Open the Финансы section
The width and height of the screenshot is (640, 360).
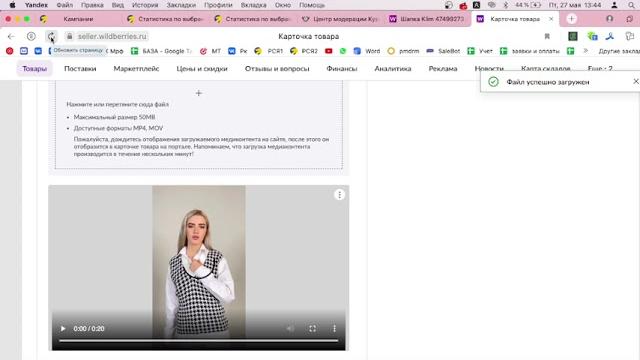[342, 69]
